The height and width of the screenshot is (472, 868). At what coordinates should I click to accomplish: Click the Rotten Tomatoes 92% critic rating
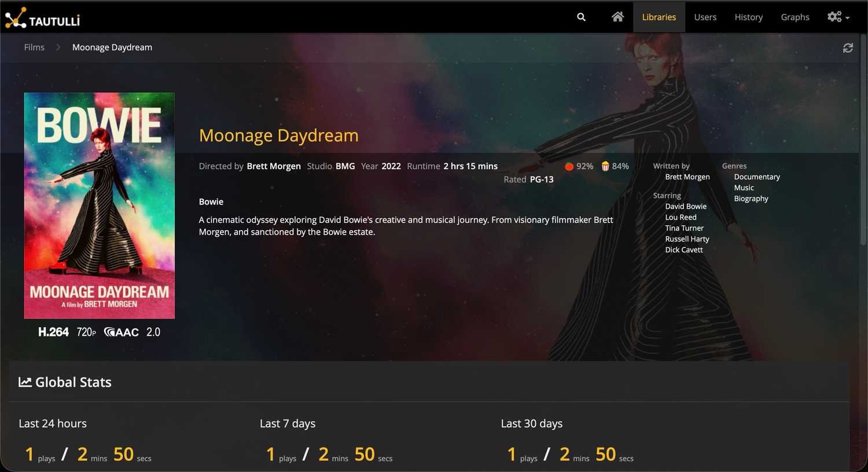(x=579, y=166)
